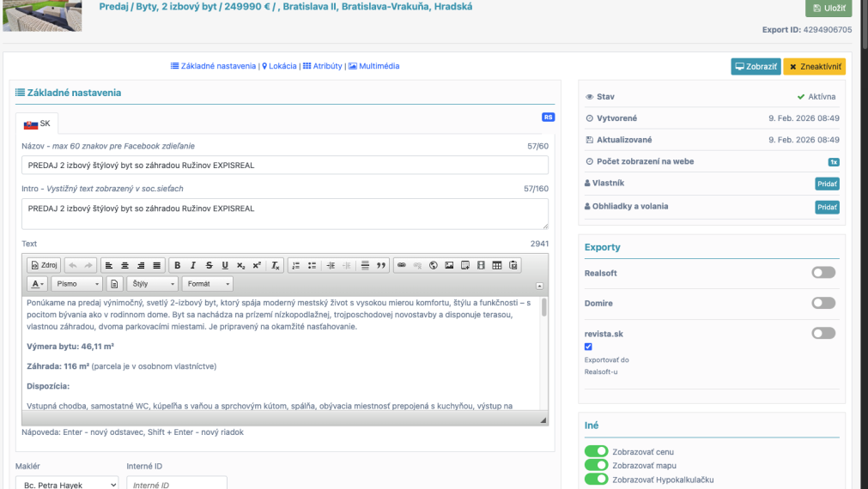The image size is (868, 489).
Task: Toggle revista.sk export switch
Action: 823,333
